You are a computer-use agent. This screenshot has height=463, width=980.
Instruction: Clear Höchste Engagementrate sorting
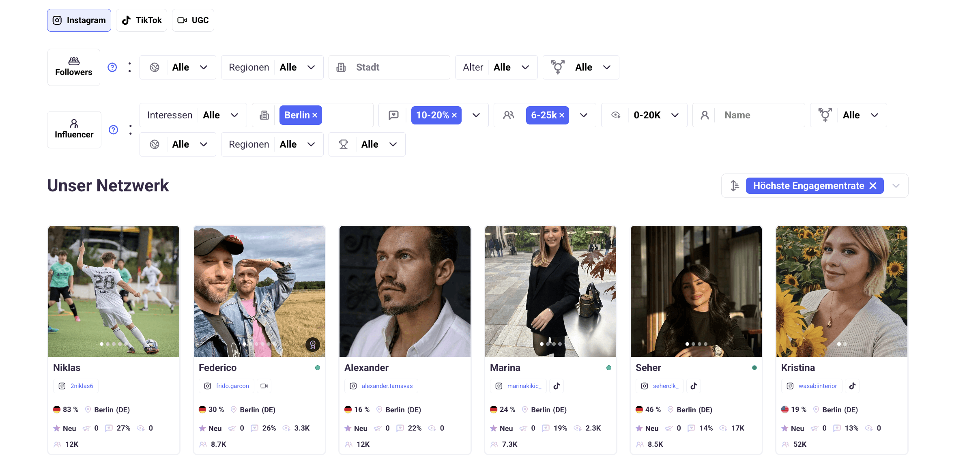pyautogui.click(x=873, y=186)
